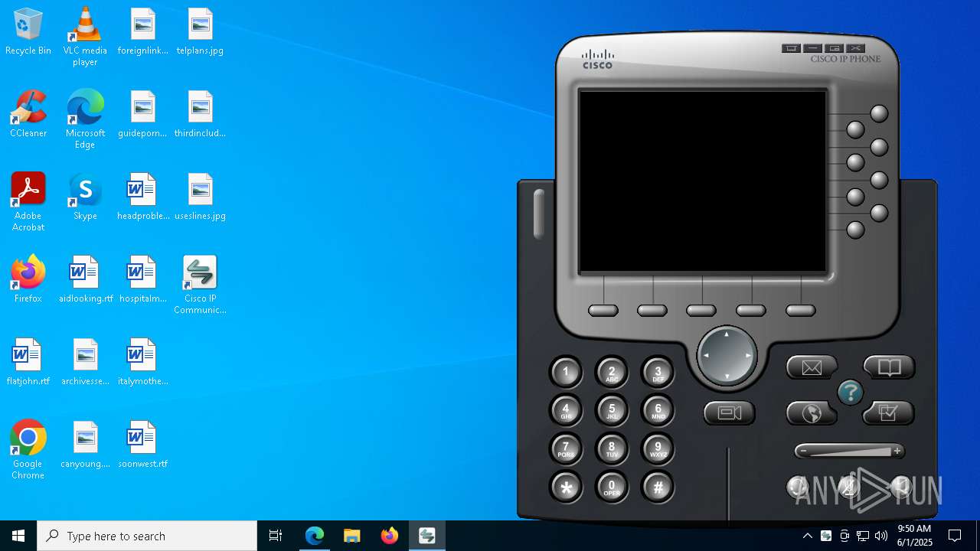The width and height of the screenshot is (980, 551).
Task: Open File Explorer from the taskbar
Action: [352, 536]
